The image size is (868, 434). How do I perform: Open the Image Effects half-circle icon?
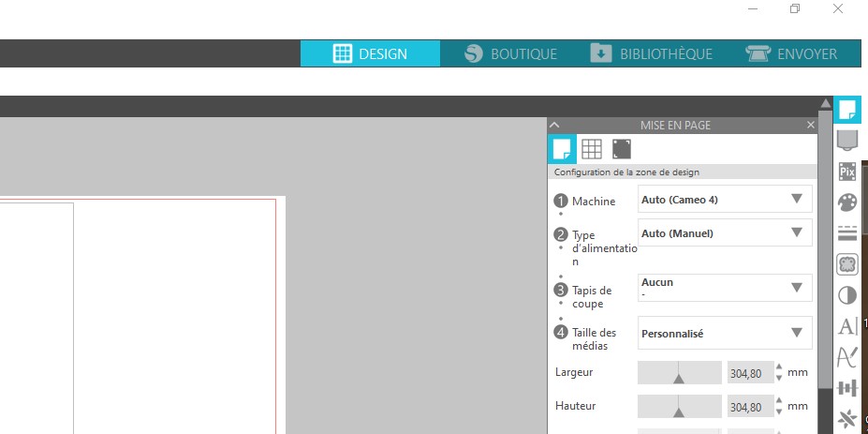pos(847,295)
